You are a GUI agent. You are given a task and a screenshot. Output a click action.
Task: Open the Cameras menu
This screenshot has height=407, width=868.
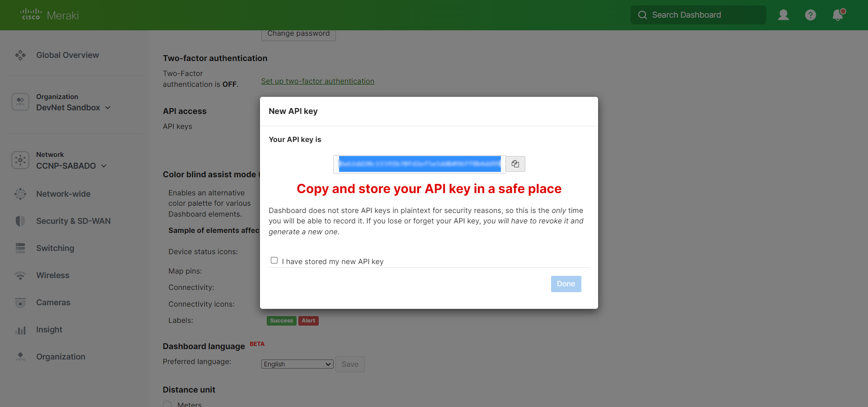click(x=53, y=303)
